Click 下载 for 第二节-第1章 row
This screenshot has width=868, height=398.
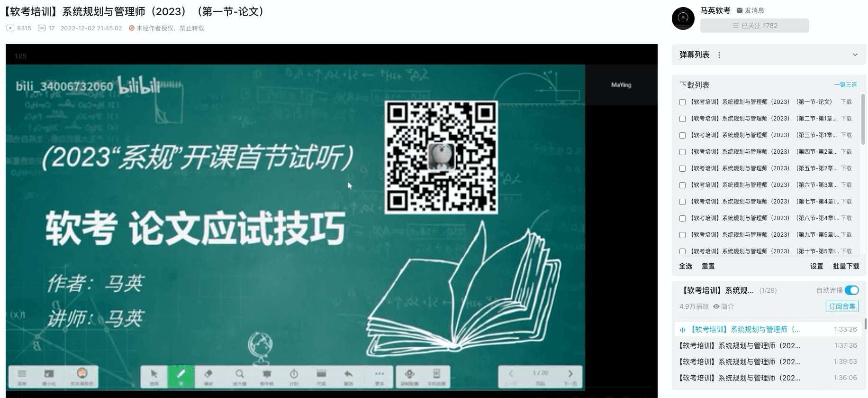pos(846,119)
